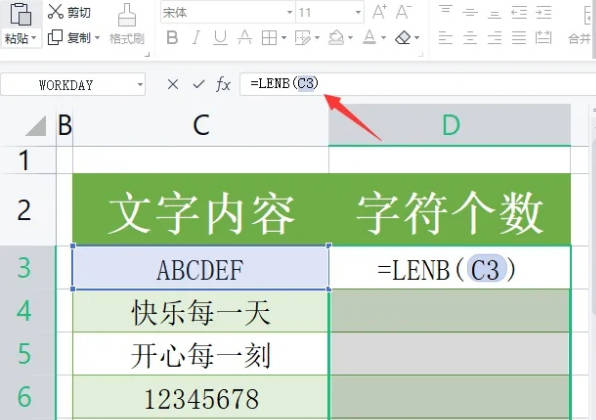The height and width of the screenshot is (420, 596).
Task: Decrease indent with the left-arrow icon
Action: pos(519,12)
